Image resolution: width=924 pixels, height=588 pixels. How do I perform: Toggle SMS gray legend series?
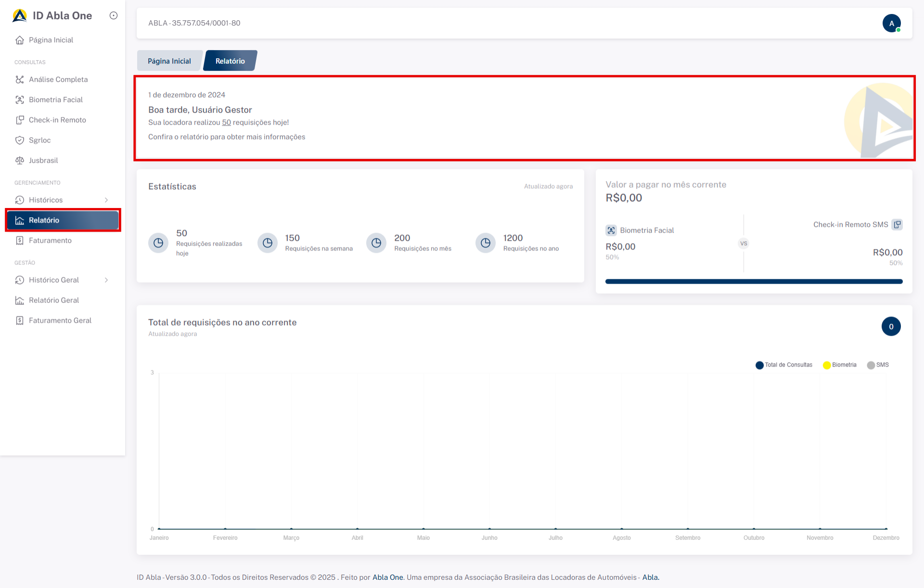tap(878, 365)
